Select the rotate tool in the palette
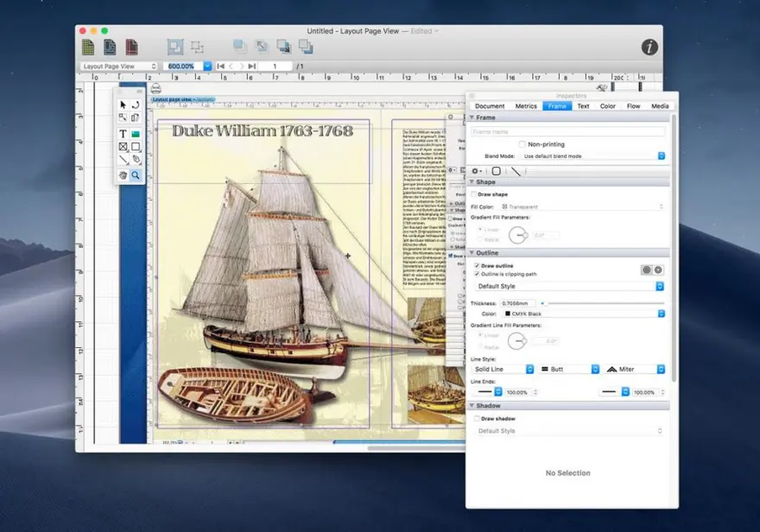760x532 pixels. [136, 104]
